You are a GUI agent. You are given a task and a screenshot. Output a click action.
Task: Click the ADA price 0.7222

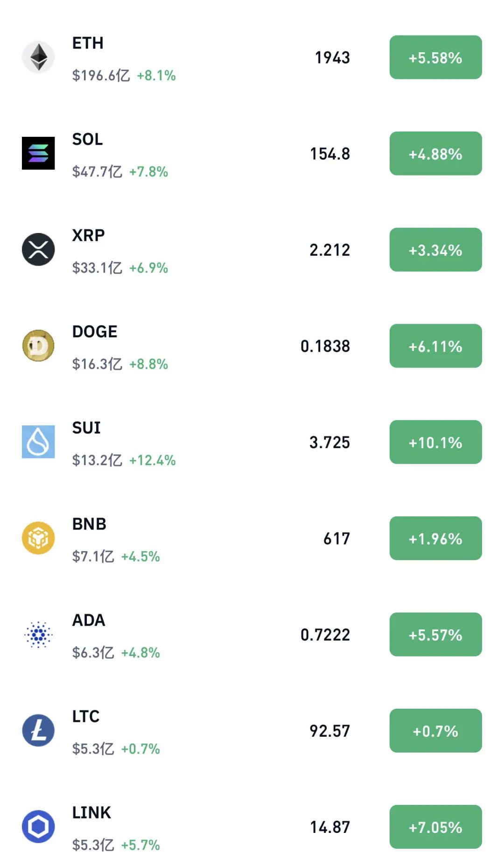pyautogui.click(x=325, y=634)
